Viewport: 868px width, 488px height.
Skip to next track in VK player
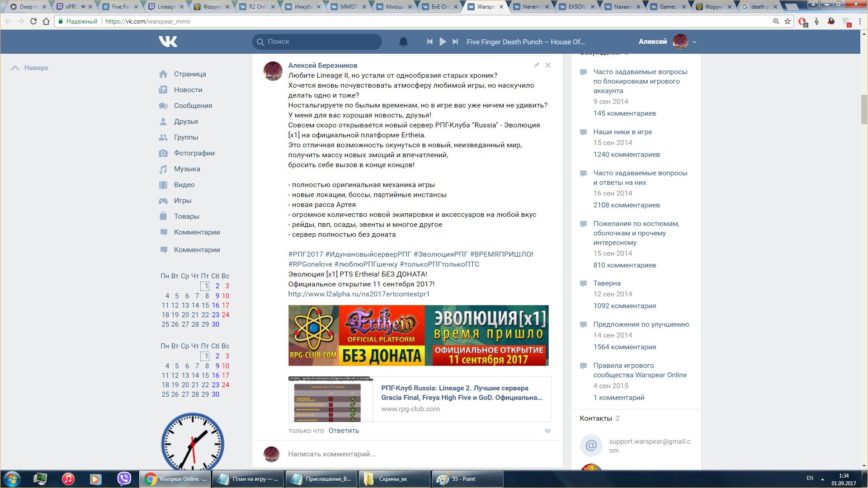455,42
